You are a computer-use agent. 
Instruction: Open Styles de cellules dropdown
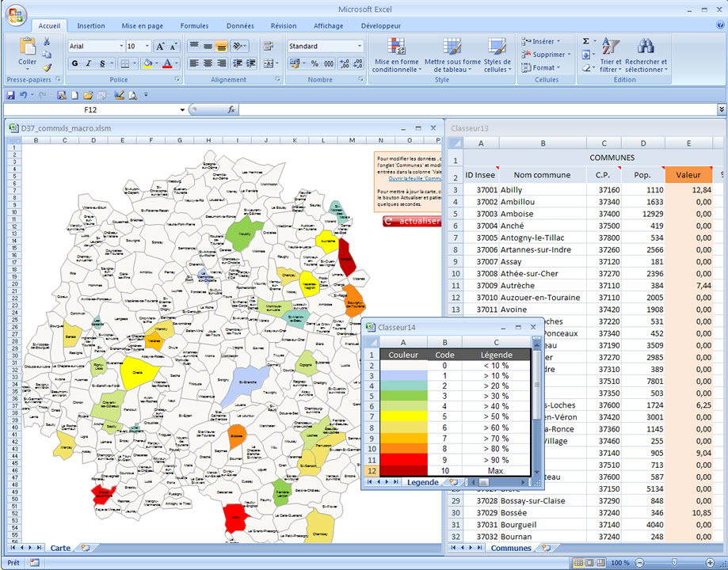pos(497,55)
